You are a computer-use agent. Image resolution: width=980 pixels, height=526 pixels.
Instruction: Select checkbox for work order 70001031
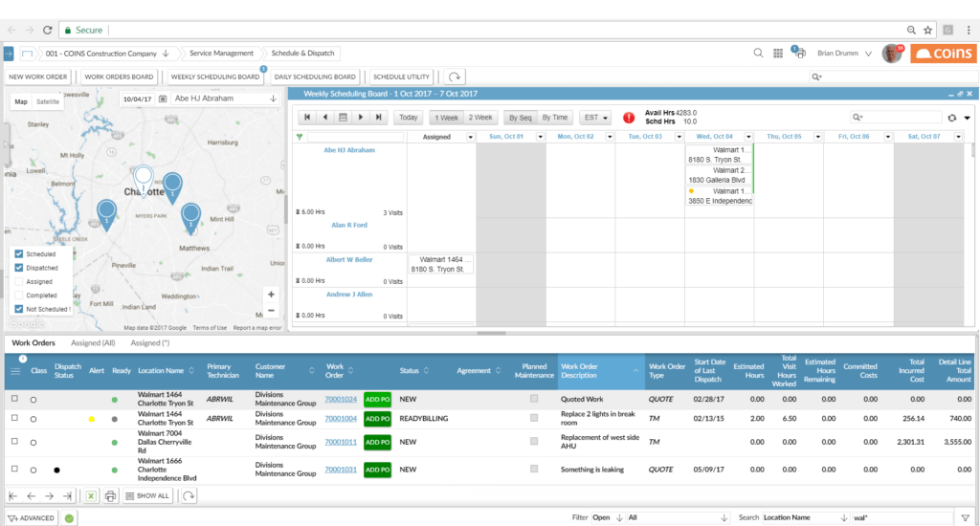(x=14, y=469)
